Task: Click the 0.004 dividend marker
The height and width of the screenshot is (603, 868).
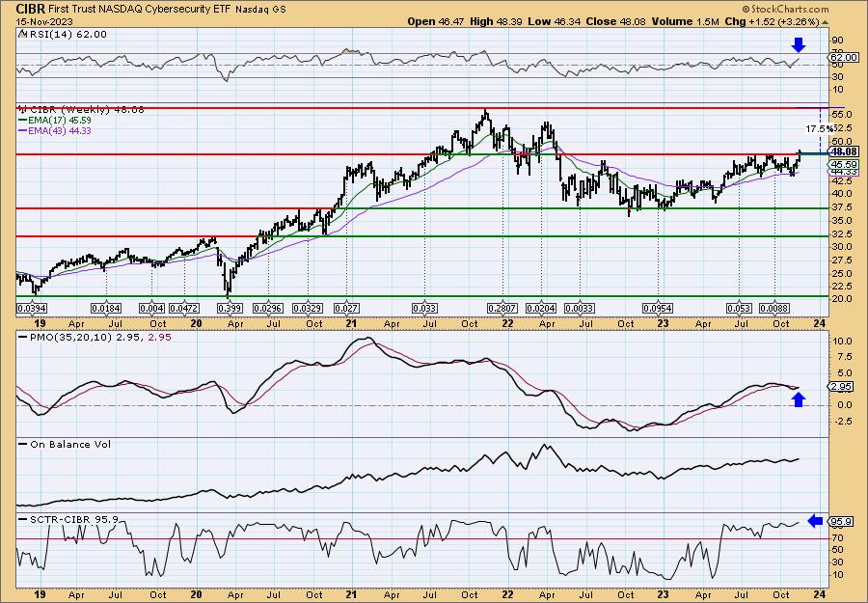Action: (151, 309)
